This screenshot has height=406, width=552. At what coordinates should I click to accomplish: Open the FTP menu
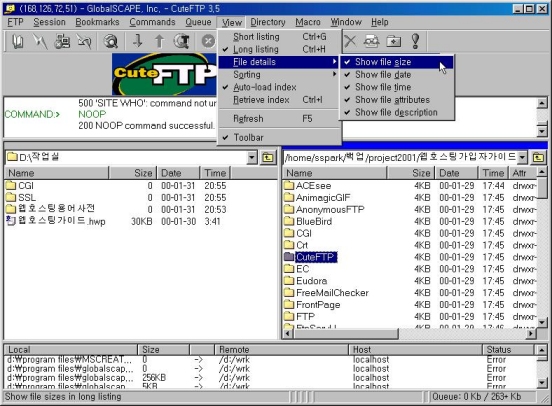15,22
